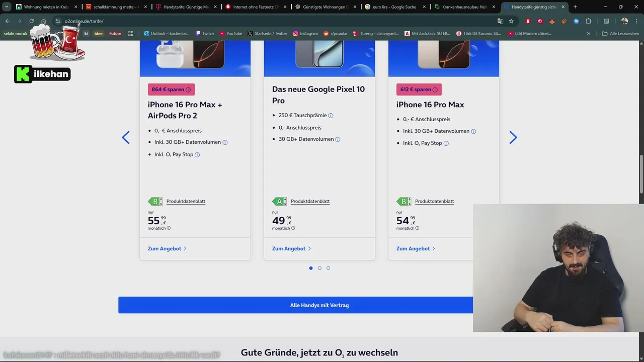Click Zum Angebot for AirPods bundle

(x=167, y=248)
